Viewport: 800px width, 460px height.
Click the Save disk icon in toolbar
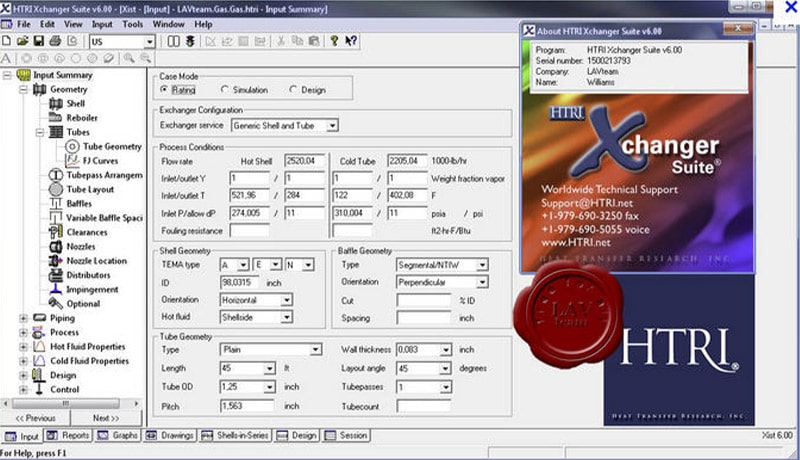pyautogui.click(x=38, y=41)
